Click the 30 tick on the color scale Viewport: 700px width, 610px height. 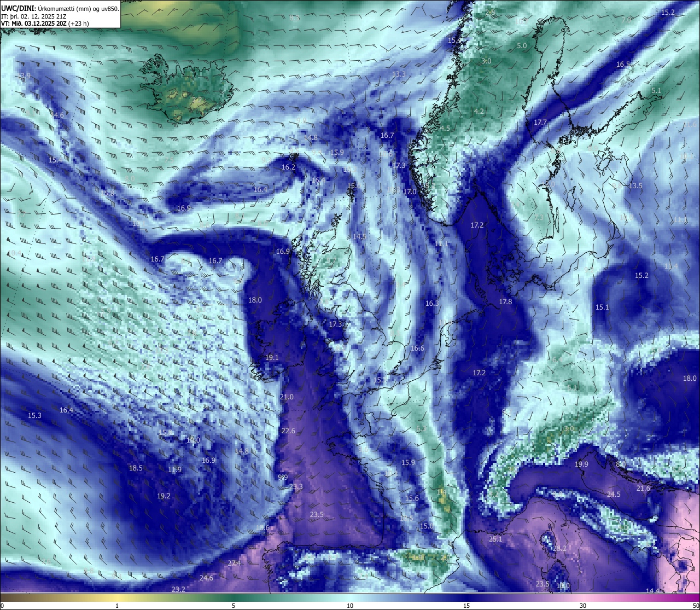pos(583,605)
